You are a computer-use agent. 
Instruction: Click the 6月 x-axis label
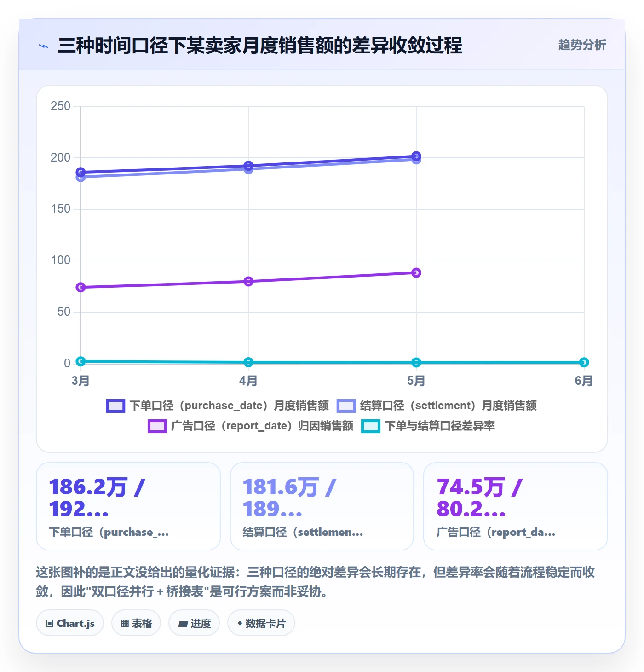coord(584,381)
